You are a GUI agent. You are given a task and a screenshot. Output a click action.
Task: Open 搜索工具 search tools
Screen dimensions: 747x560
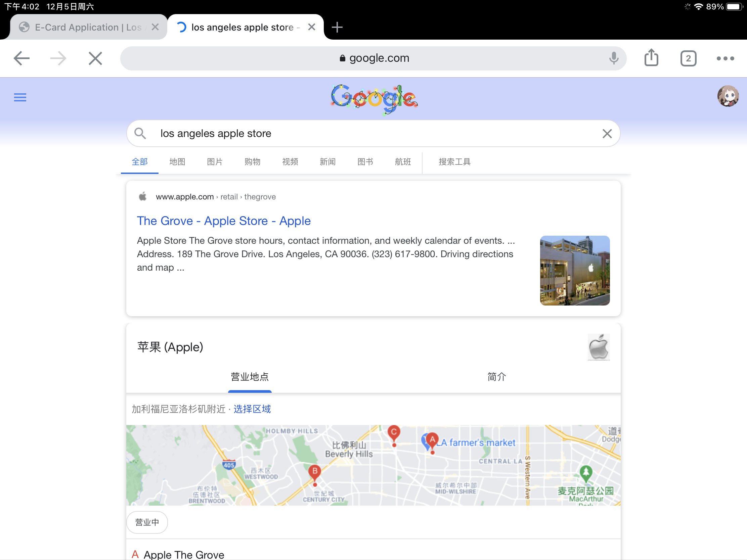click(x=454, y=162)
